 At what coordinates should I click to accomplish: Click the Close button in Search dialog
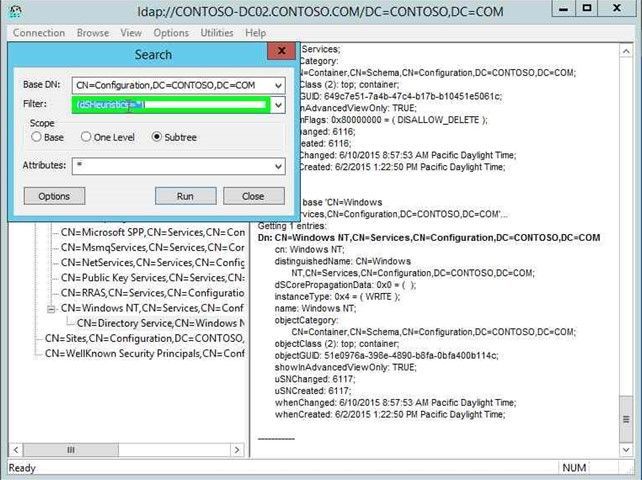pos(253,196)
